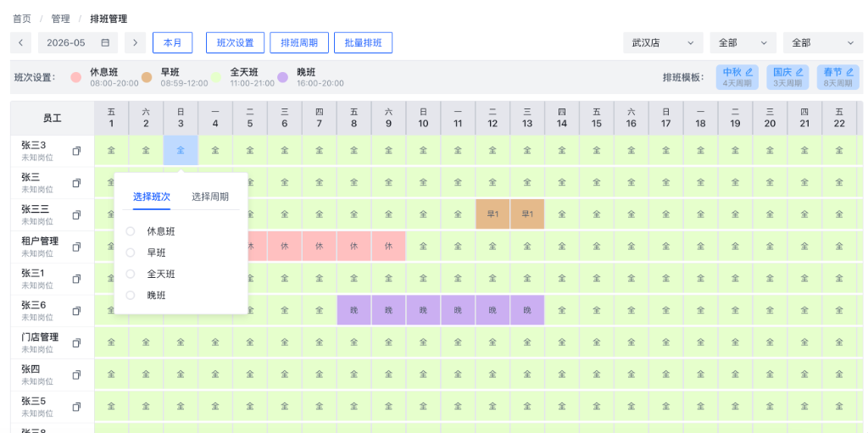Copy schedule icon for 张三1

point(76,279)
